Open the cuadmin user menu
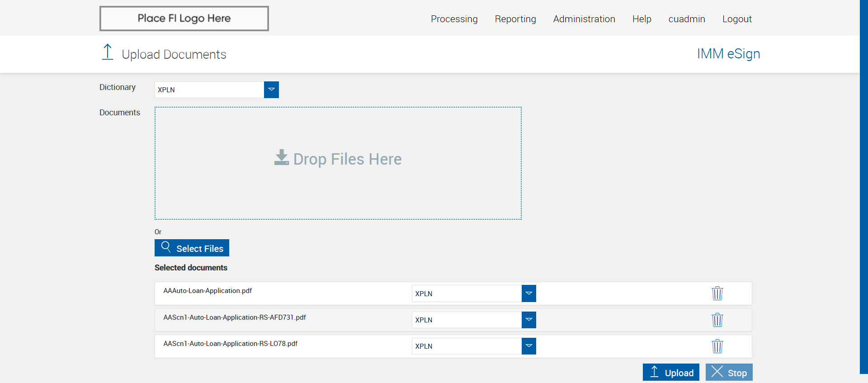The image size is (868, 383). click(x=687, y=19)
